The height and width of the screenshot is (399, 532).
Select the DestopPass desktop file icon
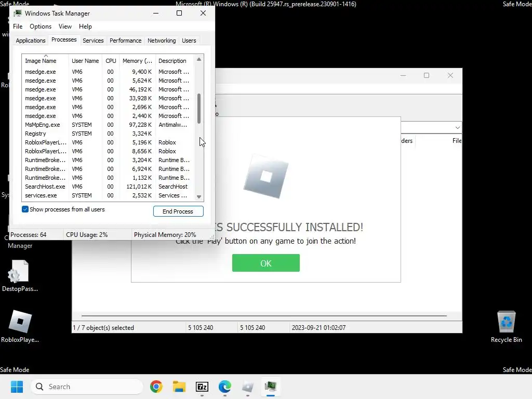(x=20, y=276)
